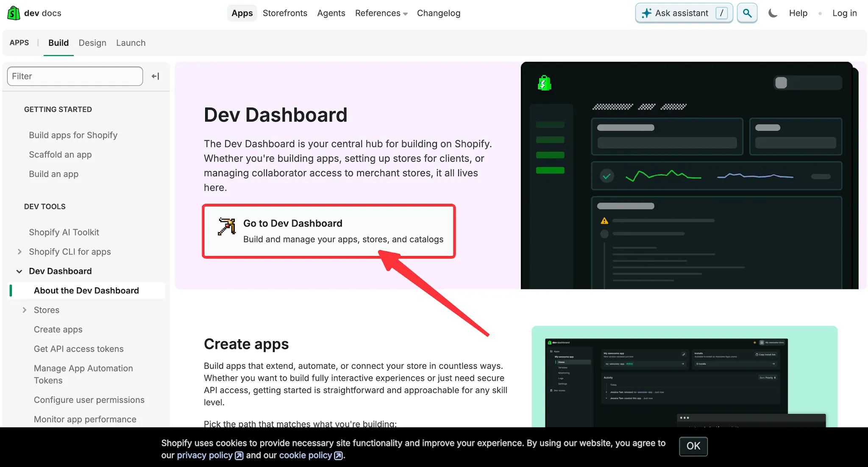Click the Create apps section heading
The image size is (868, 467).
coord(246,344)
